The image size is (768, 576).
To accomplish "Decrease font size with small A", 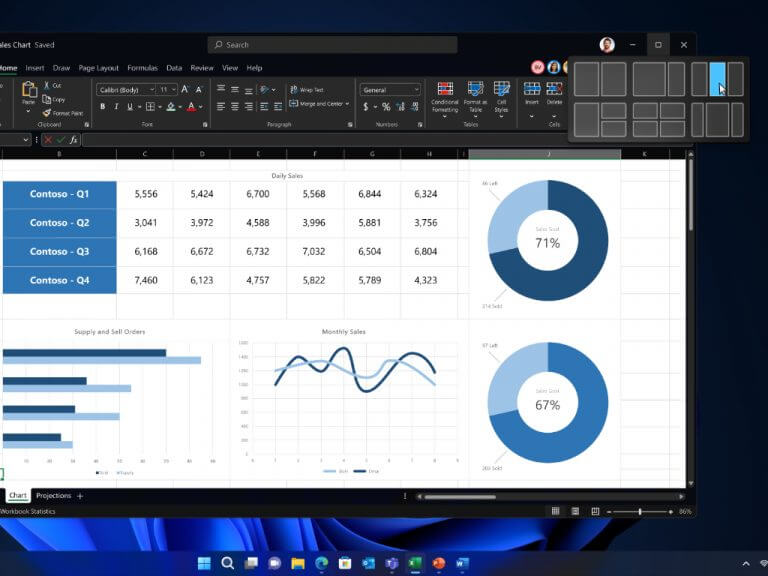I will [x=199, y=90].
